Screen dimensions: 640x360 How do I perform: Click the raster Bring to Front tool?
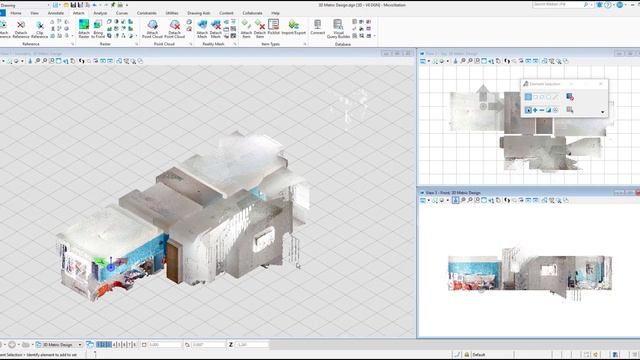coord(98,29)
